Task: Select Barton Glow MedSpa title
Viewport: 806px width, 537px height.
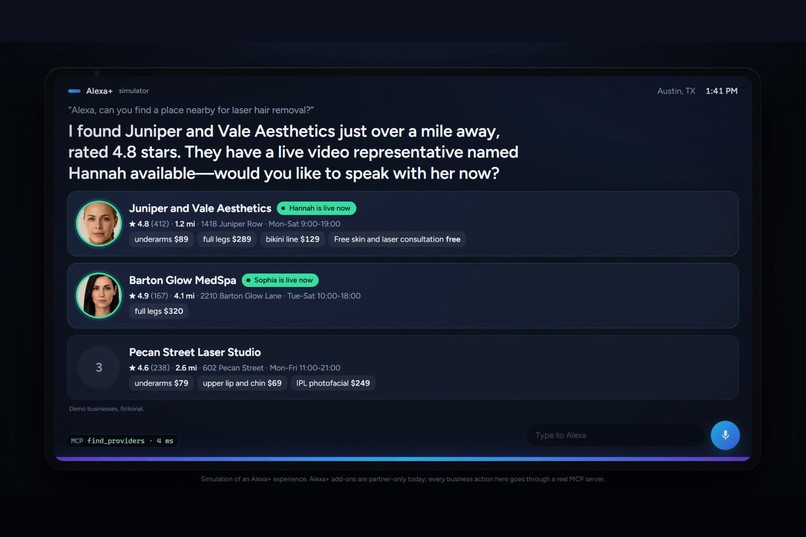Action: [x=182, y=280]
